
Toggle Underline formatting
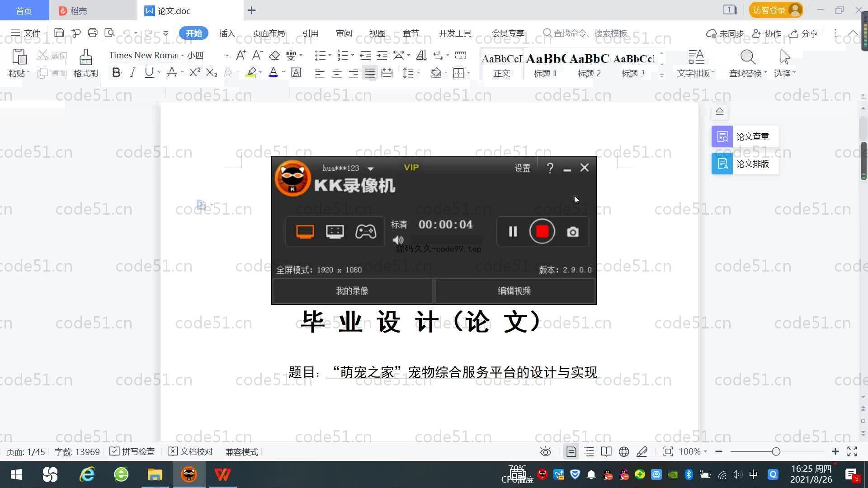149,72
